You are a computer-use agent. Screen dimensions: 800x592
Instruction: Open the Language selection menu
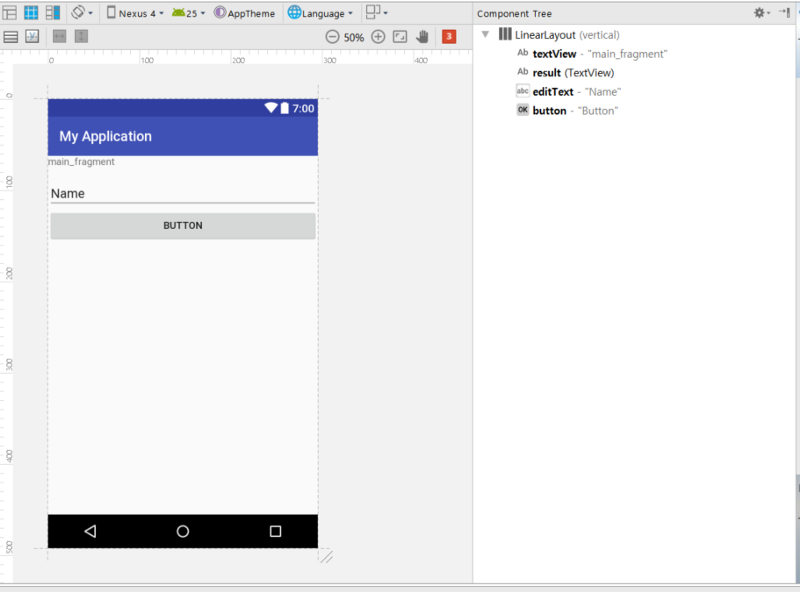tap(320, 13)
